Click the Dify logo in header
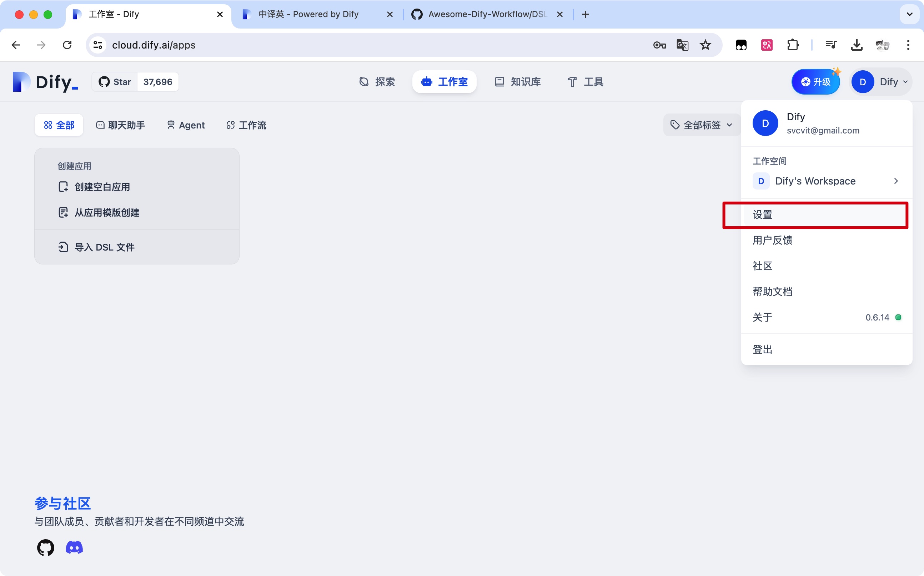Image resolution: width=924 pixels, height=576 pixels. (45, 82)
